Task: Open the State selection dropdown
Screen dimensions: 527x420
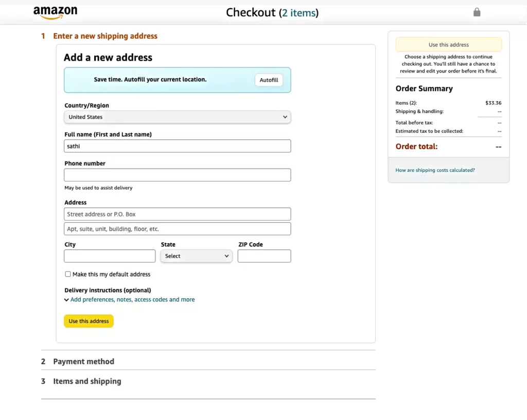Action: tap(196, 255)
